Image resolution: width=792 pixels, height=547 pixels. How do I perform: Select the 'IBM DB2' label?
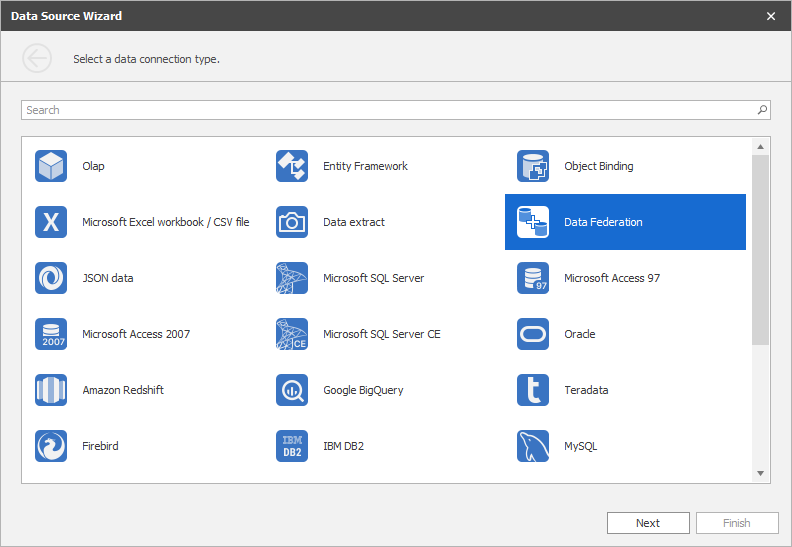(x=343, y=446)
